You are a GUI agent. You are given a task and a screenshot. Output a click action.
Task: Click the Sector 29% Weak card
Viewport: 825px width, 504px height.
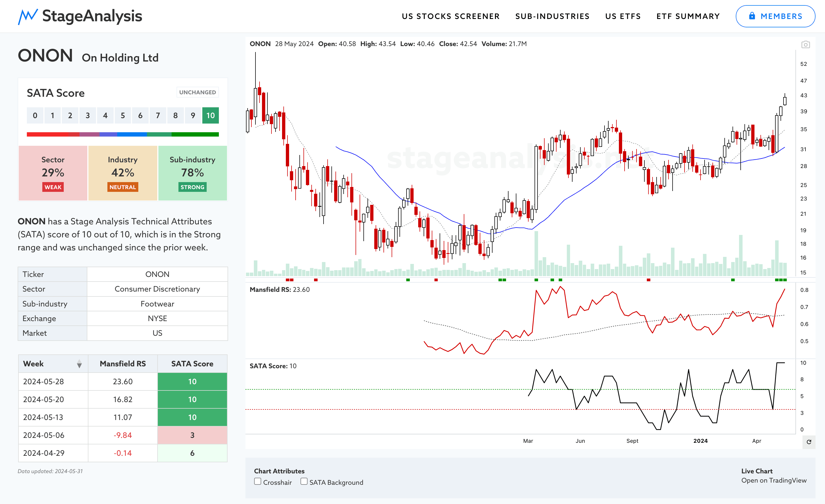coord(53,173)
